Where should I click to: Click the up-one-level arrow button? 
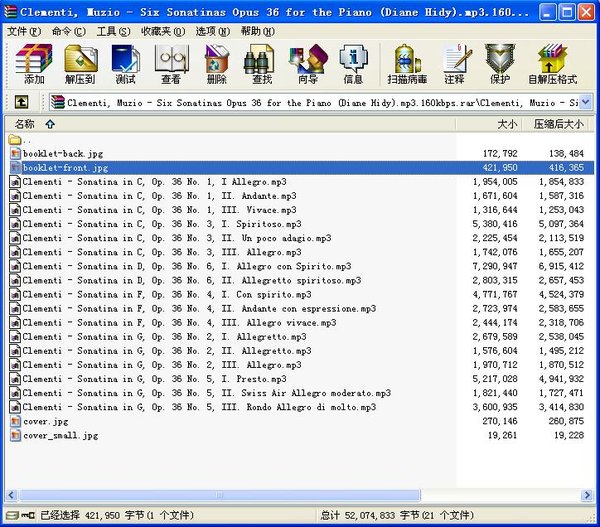click(21, 102)
